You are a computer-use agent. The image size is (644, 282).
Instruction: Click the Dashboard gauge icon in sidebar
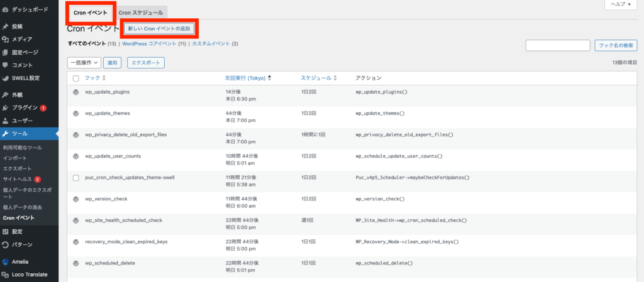6,10
